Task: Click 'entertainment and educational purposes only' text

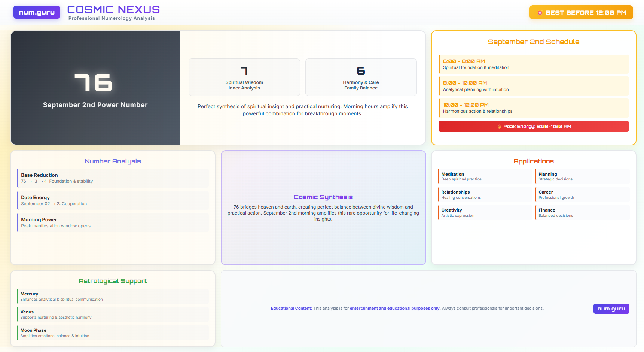Action: point(395,309)
